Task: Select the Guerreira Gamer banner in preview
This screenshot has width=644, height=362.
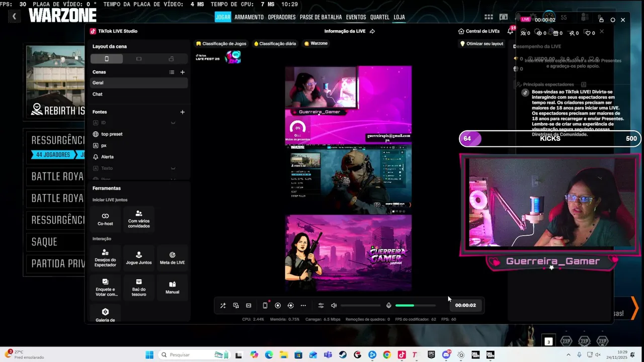Action: point(348,253)
